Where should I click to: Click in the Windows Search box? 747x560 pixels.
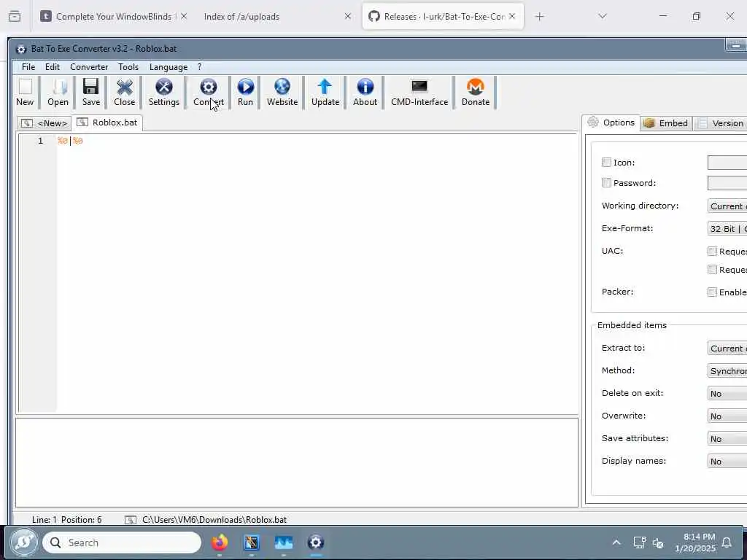coord(122,542)
